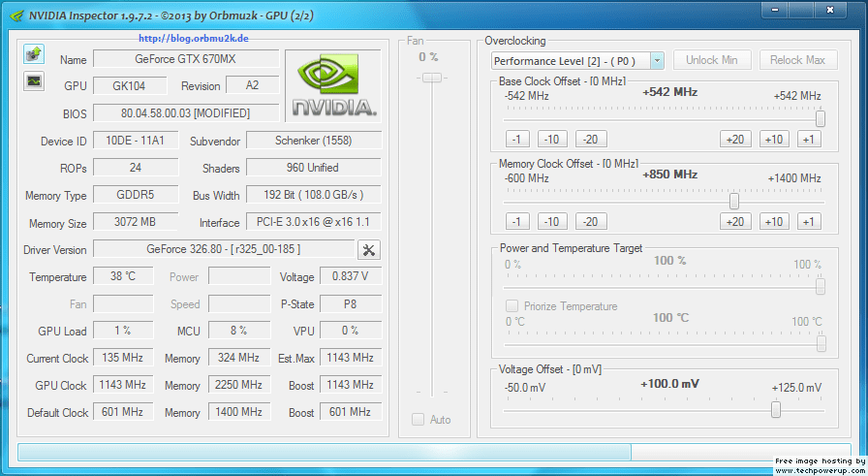
Task: Click the A2 revision field
Action: [x=253, y=85]
